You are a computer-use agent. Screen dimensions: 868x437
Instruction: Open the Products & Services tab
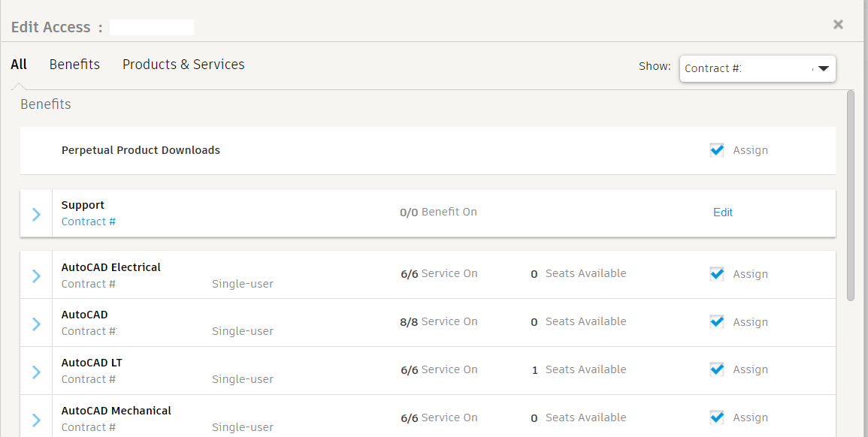click(183, 65)
